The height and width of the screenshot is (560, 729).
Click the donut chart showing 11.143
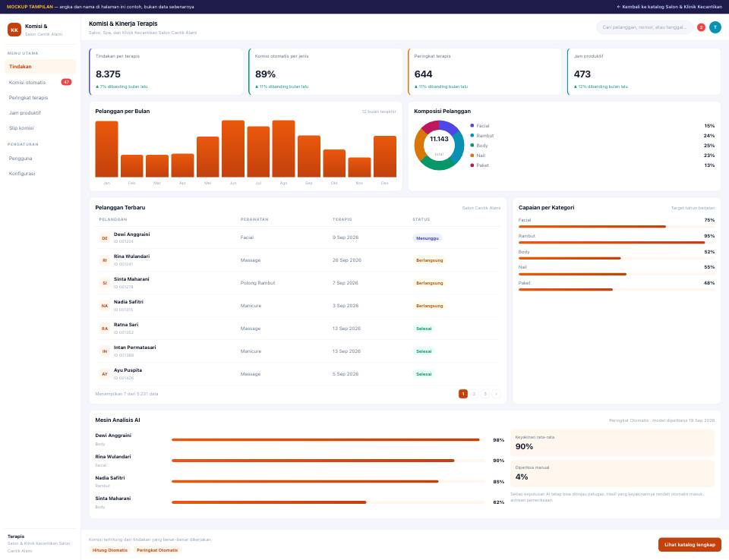click(x=439, y=145)
